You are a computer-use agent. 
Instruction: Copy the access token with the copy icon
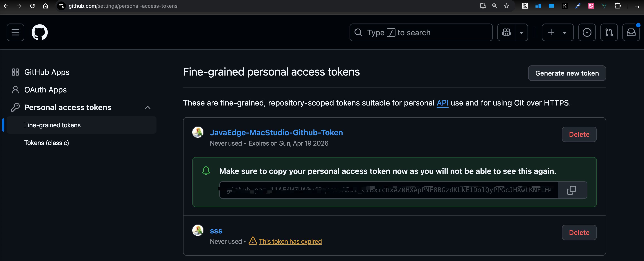(572, 190)
